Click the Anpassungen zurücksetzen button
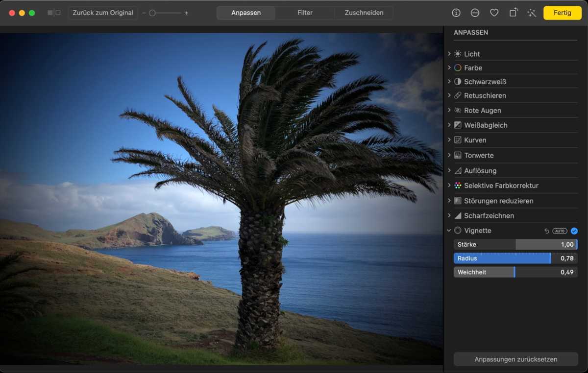588x373 pixels. point(515,359)
